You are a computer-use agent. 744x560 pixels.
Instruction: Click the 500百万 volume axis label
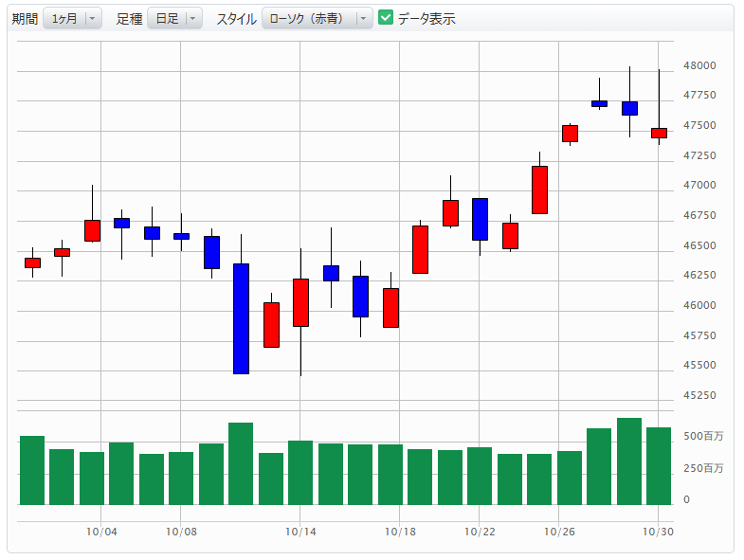click(703, 437)
